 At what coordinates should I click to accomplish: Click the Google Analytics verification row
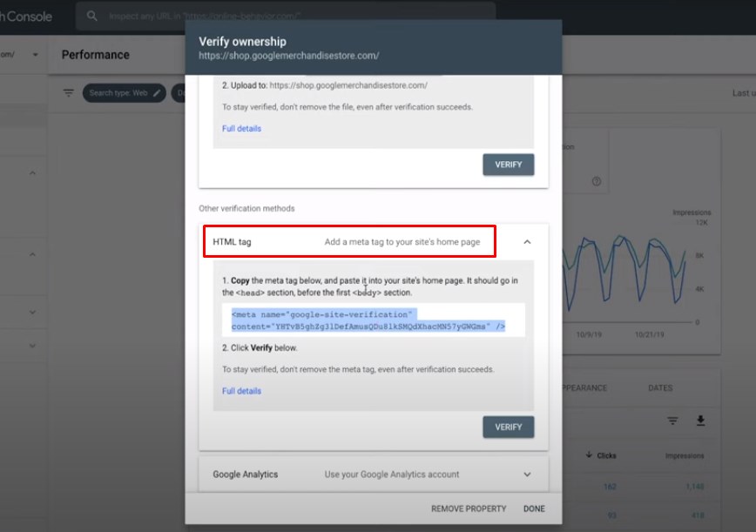pyautogui.click(x=373, y=475)
